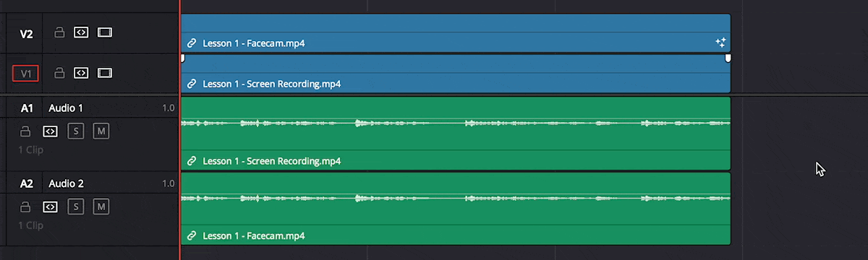This screenshot has height=260, width=868.
Task: Click the red playhead line
Action: pos(179,130)
